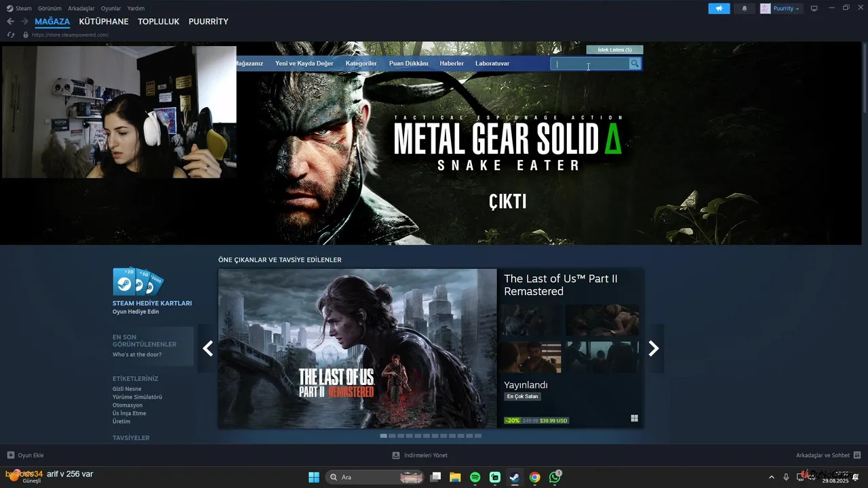Click the announcements megaphone button
Image resolution: width=868 pixels, height=488 pixels.
719,9
